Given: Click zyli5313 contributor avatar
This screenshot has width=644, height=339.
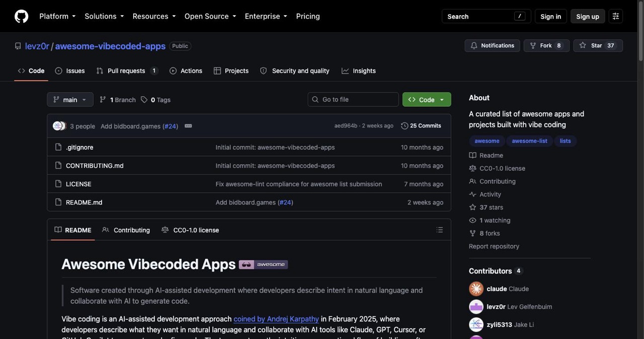Looking at the screenshot, I should point(476,325).
